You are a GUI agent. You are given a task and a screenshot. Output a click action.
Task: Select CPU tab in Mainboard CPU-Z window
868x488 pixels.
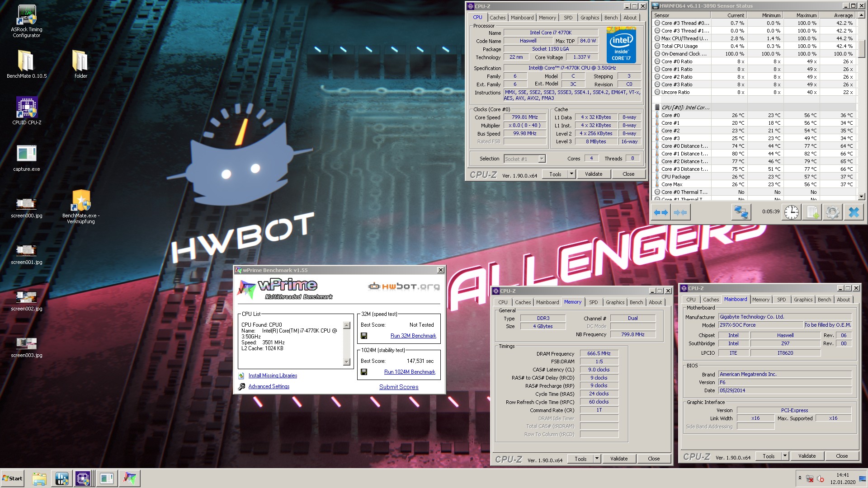click(x=691, y=300)
